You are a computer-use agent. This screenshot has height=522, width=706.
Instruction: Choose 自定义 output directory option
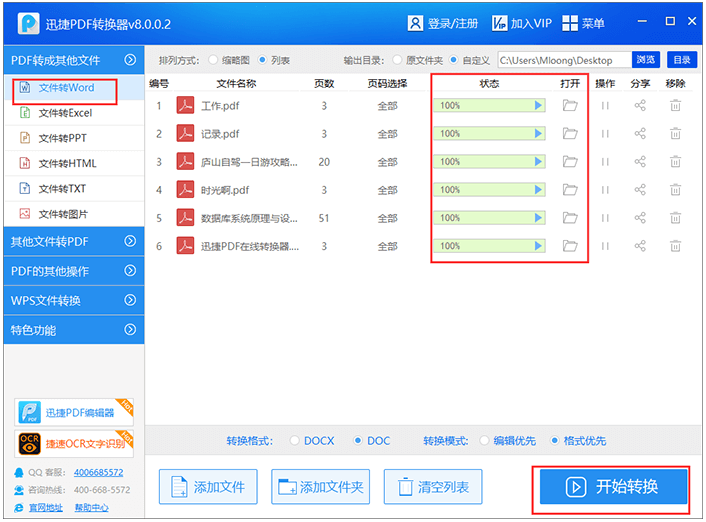(453, 60)
